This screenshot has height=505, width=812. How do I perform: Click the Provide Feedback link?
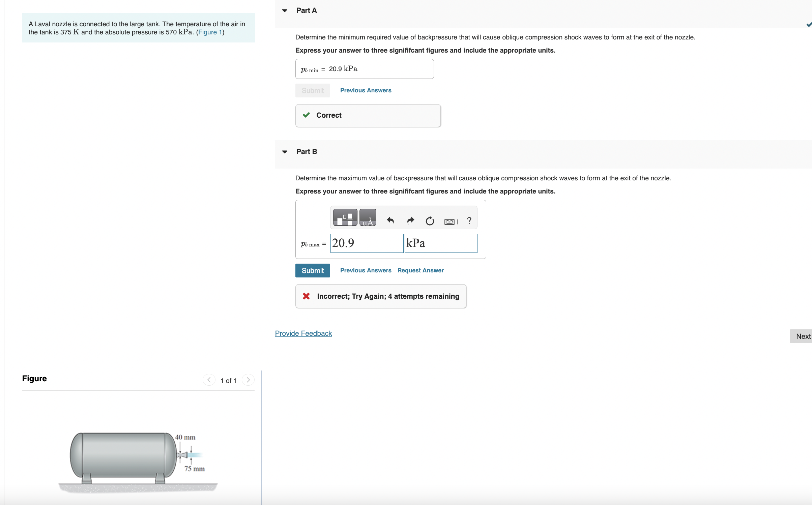tap(303, 333)
